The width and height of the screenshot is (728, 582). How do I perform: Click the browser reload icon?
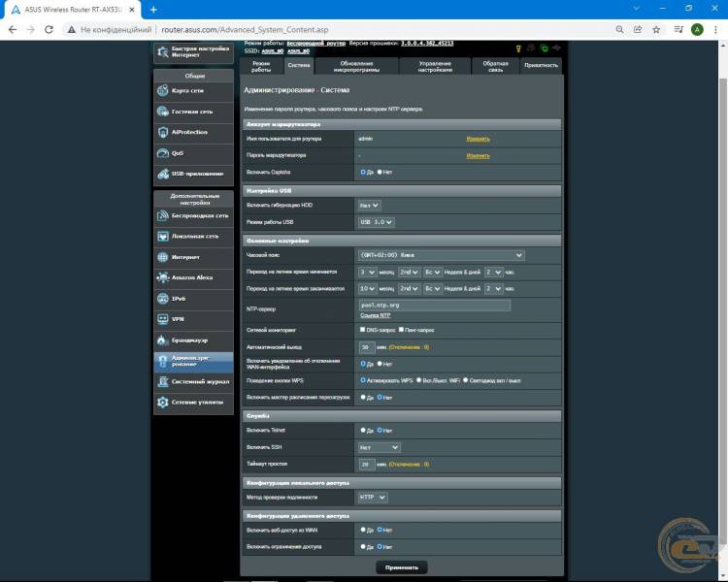[49, 30]
